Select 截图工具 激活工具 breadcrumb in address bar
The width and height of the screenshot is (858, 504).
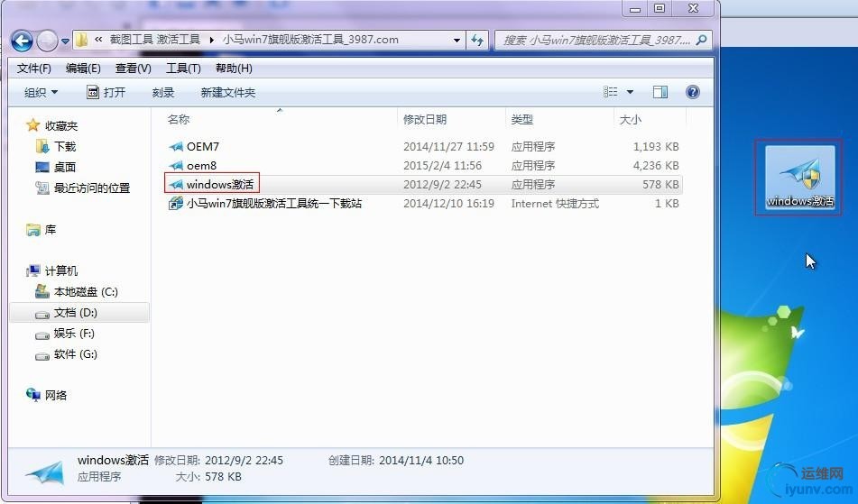[x=155, y=40]
